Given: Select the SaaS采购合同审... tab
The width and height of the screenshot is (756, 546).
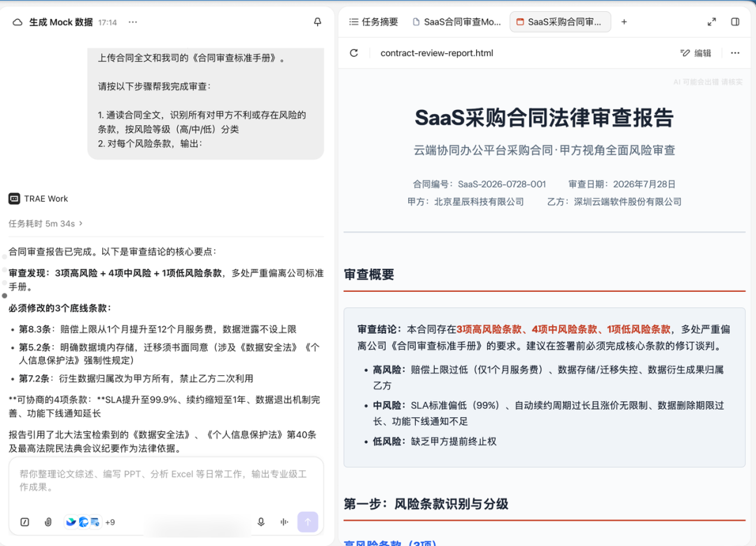Looking at the screenshot, I should [560, 22].
